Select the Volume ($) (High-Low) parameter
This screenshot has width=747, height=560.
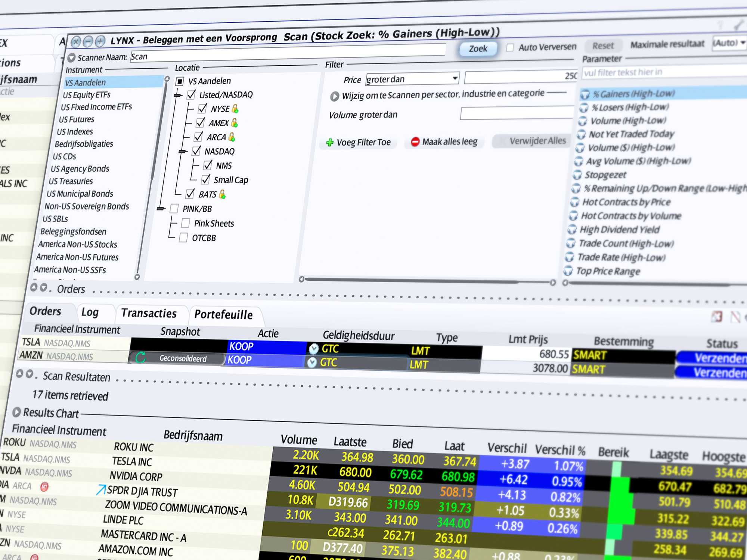coord(631,147)
